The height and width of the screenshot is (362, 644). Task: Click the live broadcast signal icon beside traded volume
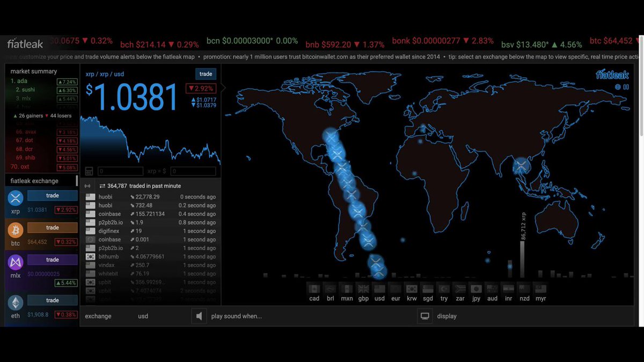(89, 186)
